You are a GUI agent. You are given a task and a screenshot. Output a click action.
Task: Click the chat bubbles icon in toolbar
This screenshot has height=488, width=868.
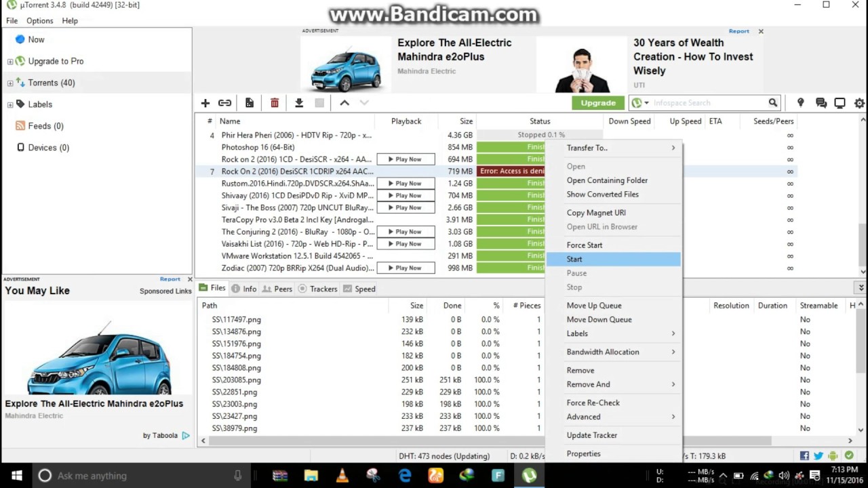click(821, 103)
